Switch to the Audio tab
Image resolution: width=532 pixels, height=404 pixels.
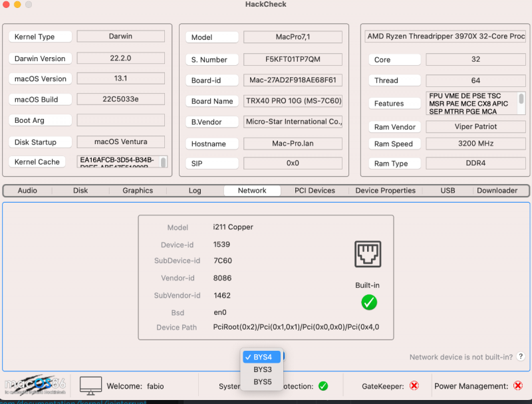(x=27, y=191)
